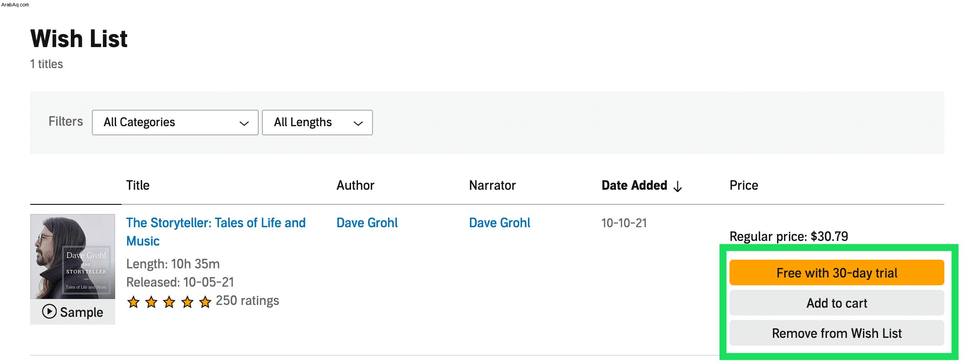
Task: Open the All Categories dropdown
Action: click(175, 123)
